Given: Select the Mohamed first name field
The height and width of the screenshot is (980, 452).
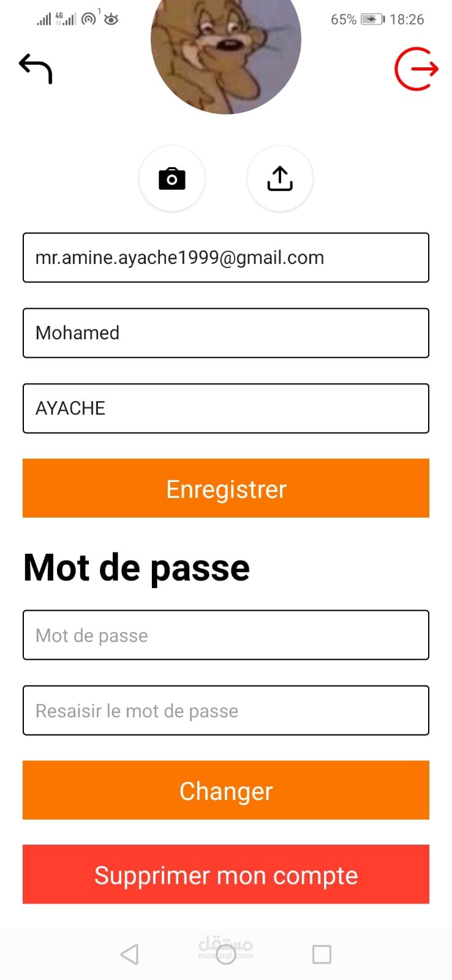Looking at the screenshot, I should point(225,333).
